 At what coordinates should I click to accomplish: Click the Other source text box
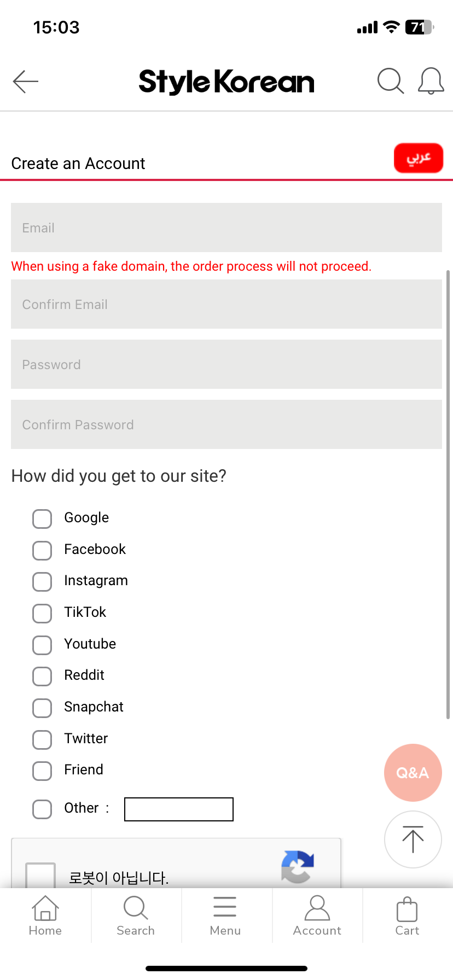tap(179, 809)
